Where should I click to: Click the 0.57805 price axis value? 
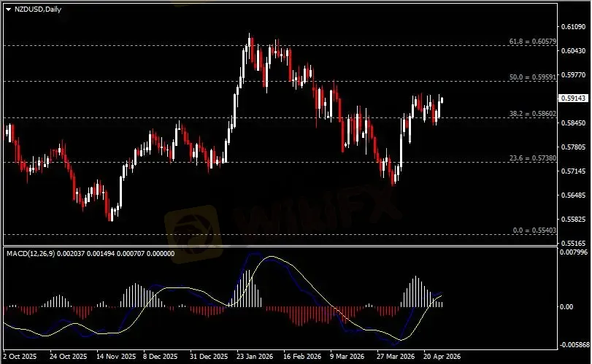point(573,147)
